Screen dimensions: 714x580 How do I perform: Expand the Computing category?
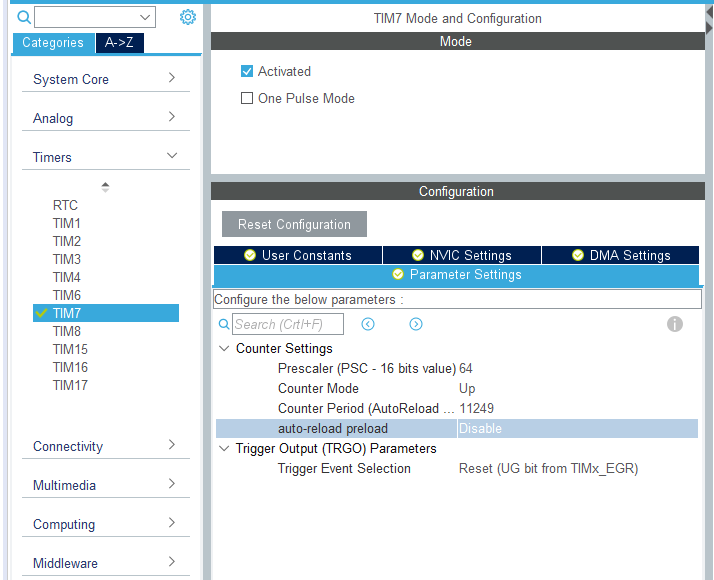106,524
